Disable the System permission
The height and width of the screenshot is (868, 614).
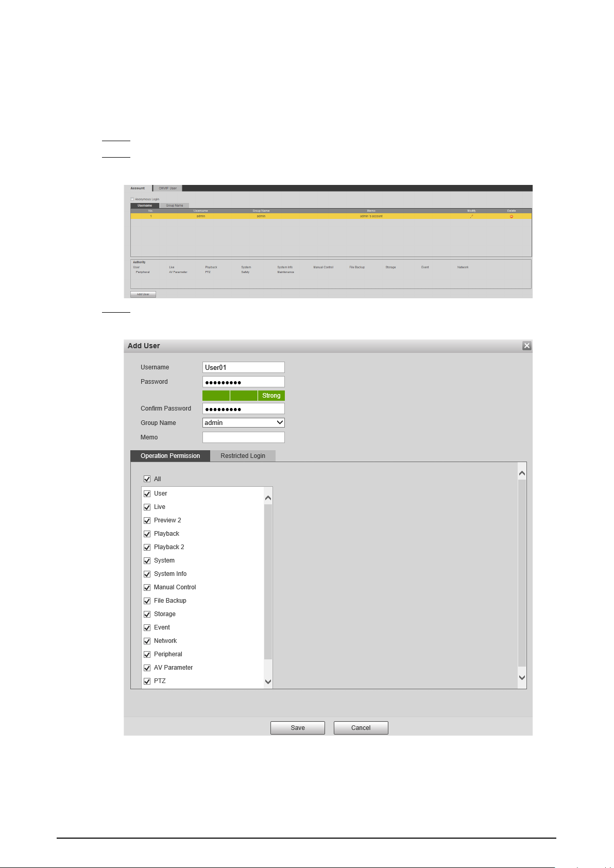(x=147, y=560)
